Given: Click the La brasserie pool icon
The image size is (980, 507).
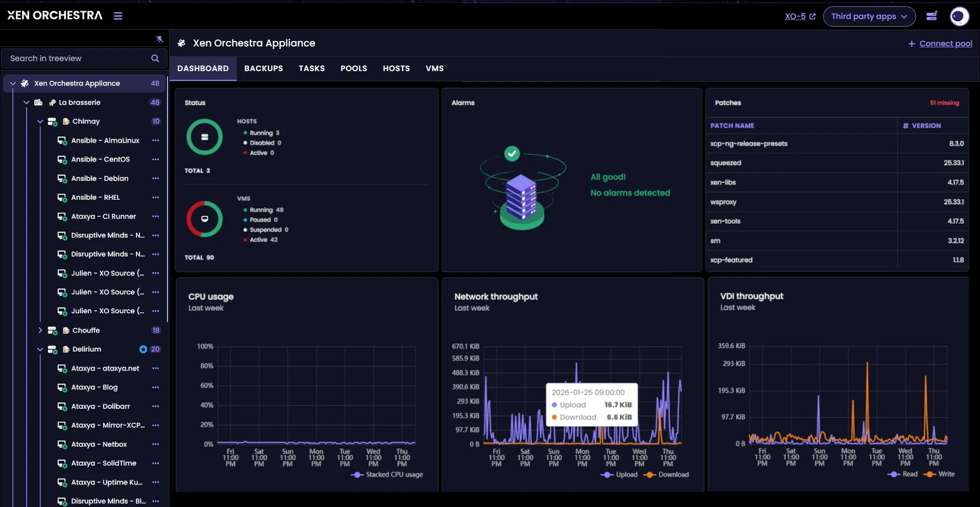Looking at the screenshot, I should click(38, 103).
